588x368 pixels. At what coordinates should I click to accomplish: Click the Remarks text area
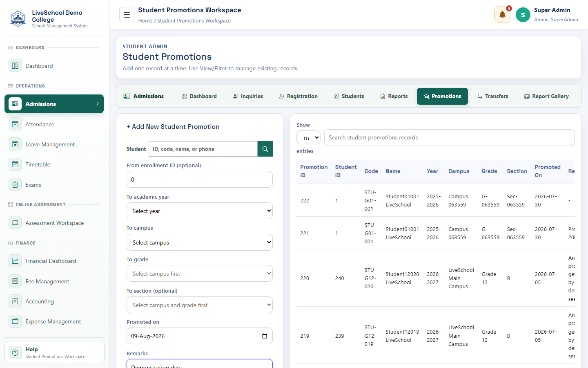(x=200, y=364)
